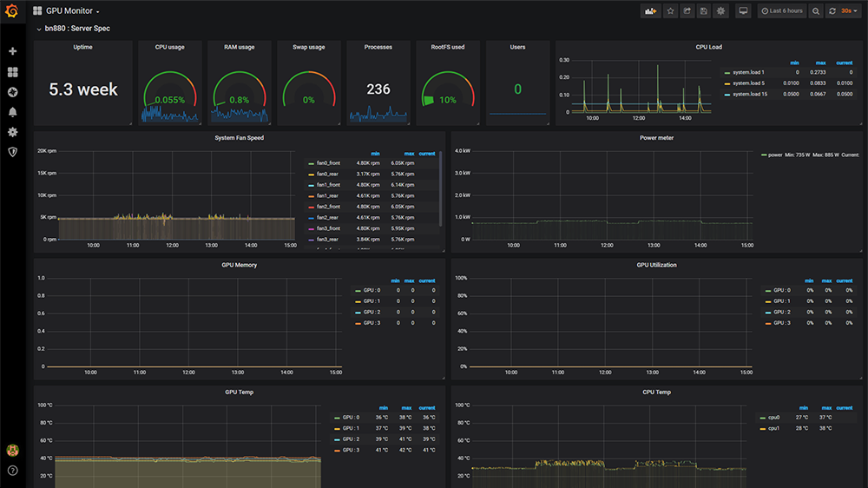Open the Last 6 hours time picker
This screenshot has width=868, height=488.
pos(781,11)
